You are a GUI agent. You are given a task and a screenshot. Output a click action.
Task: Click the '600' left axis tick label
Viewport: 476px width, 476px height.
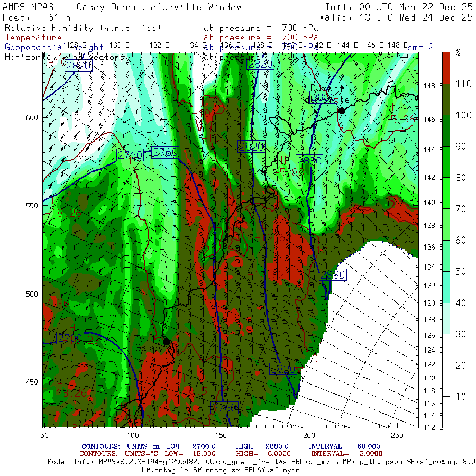[32, 117]
